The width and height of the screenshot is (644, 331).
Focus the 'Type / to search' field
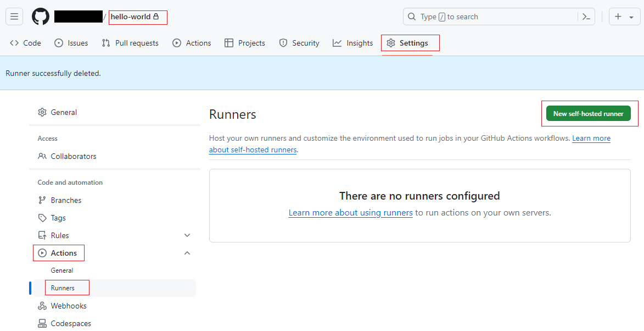pyautogui.click(x=499, y=17)
